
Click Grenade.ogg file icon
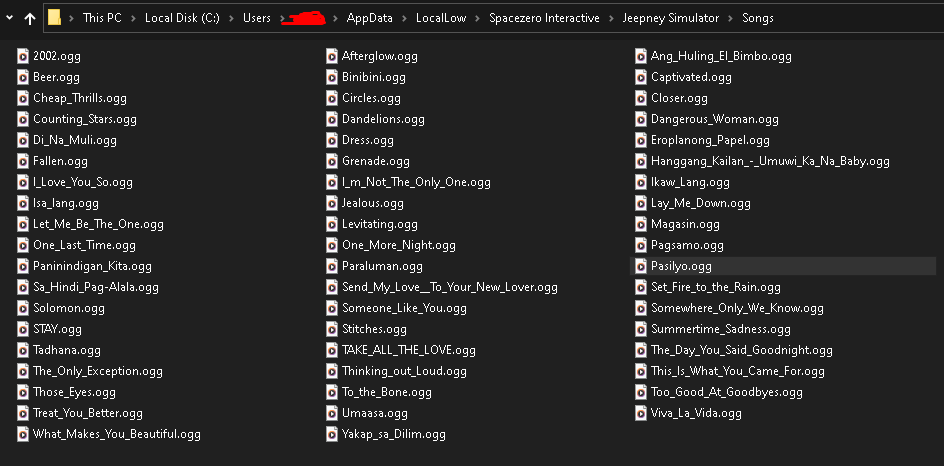click(332, 161)
